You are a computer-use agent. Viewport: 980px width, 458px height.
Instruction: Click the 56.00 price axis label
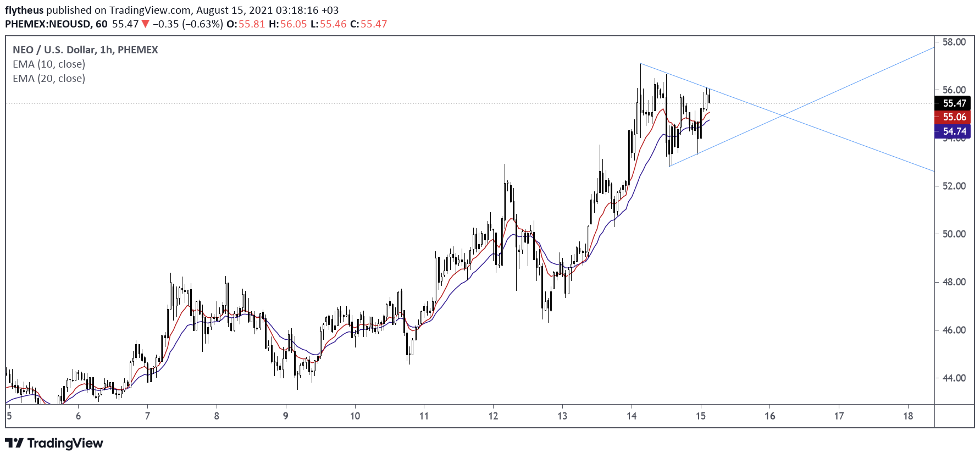(954, 90)
